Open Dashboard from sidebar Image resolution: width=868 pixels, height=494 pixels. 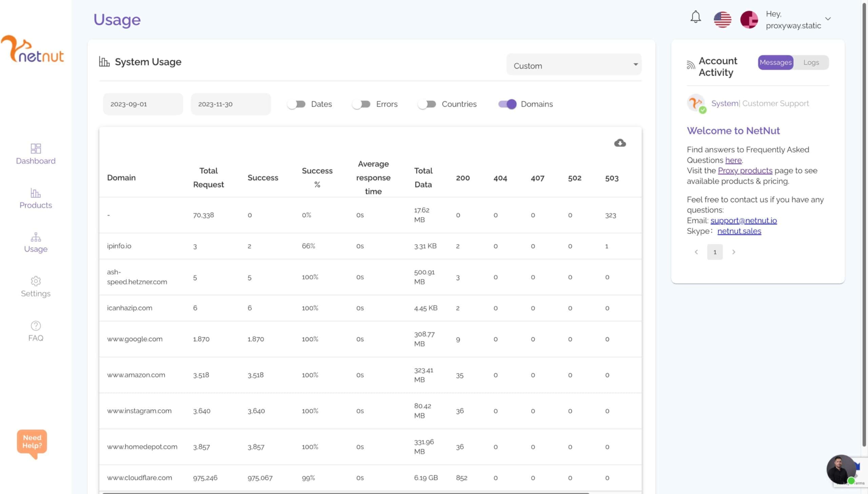36,154
